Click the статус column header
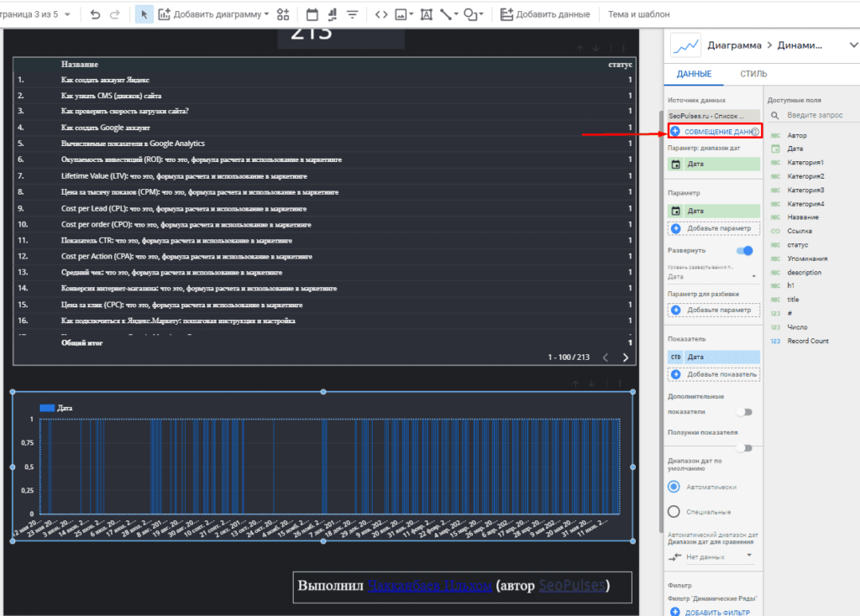Viewport: 860px width, 616px height. (x=621, y=64)
